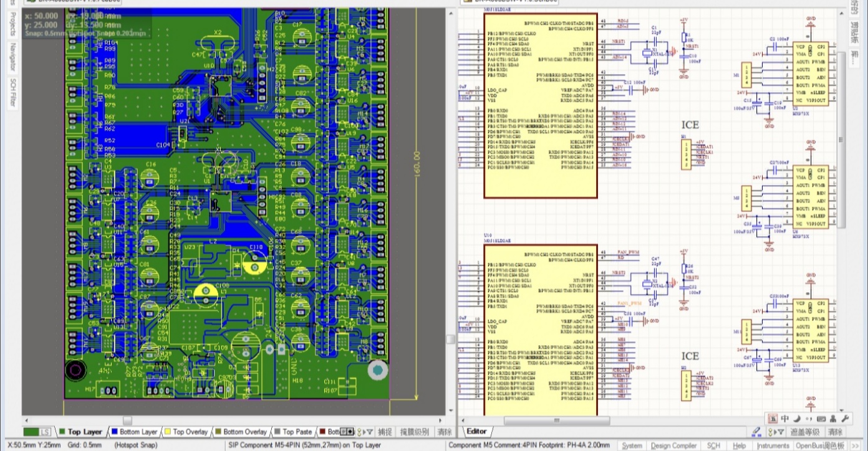Open the Top Paste layer tab
The image size is (868, 451).
pyautogui.click(x=293, y=432)
